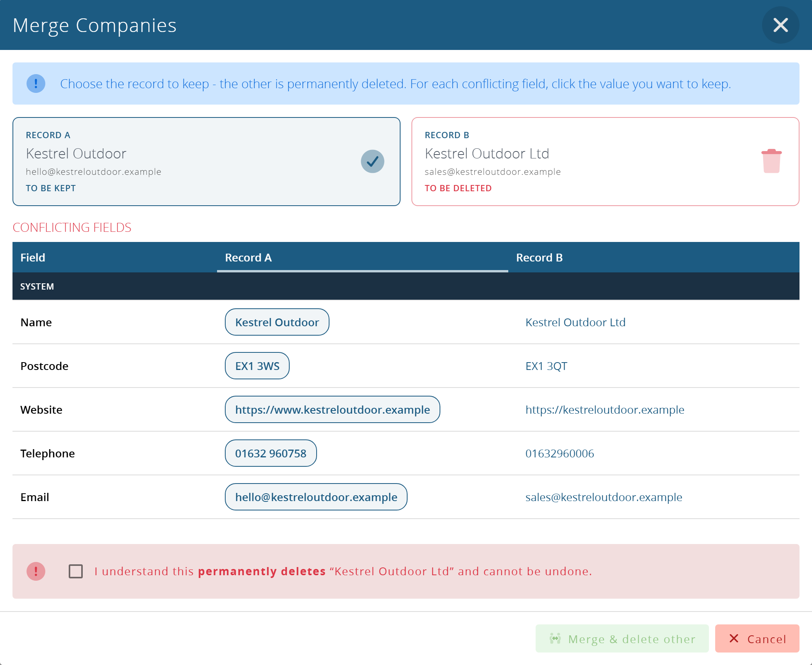Click the Record B column header
812x665 pixels.
click(654, 258)
